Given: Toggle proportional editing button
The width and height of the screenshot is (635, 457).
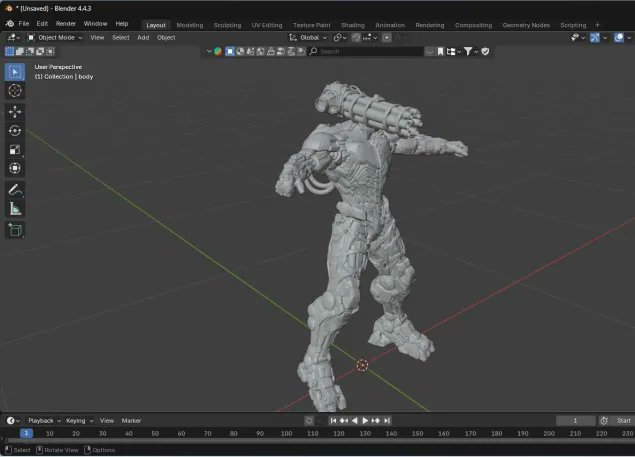Looking at the screenshot, I should click(387, 38).
